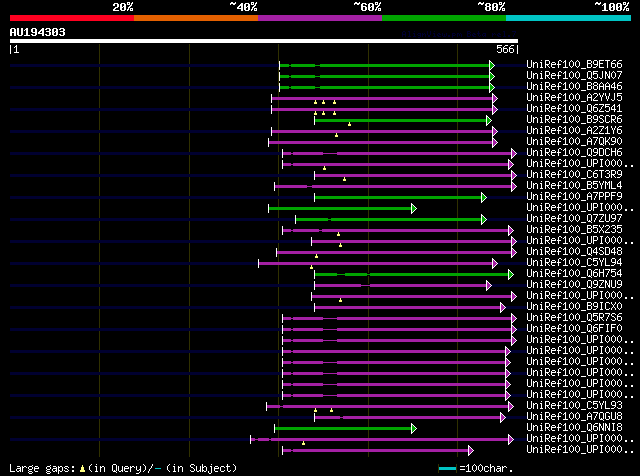Select the UniRef100_Q9DCH6 label
The width and height of the screenshot is (640, 476).
(574, 152)
